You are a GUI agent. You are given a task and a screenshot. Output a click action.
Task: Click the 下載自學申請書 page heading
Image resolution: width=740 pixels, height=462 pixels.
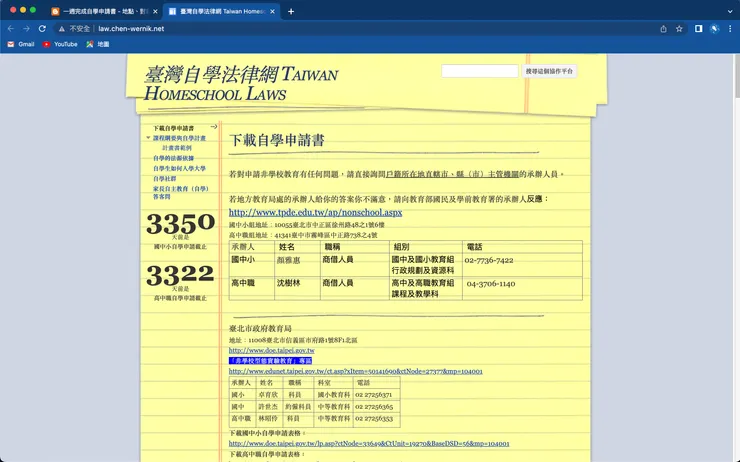[277, 140]
